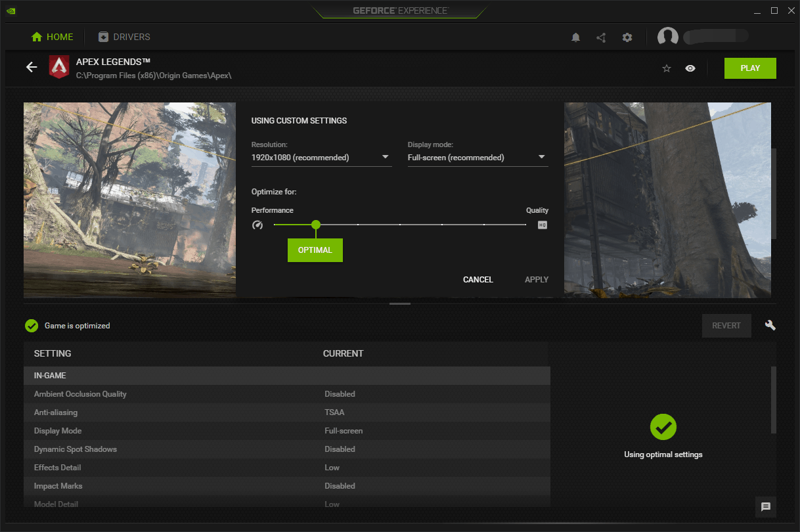
Task: Select the Effects Detail row
Action: [287, 468]
